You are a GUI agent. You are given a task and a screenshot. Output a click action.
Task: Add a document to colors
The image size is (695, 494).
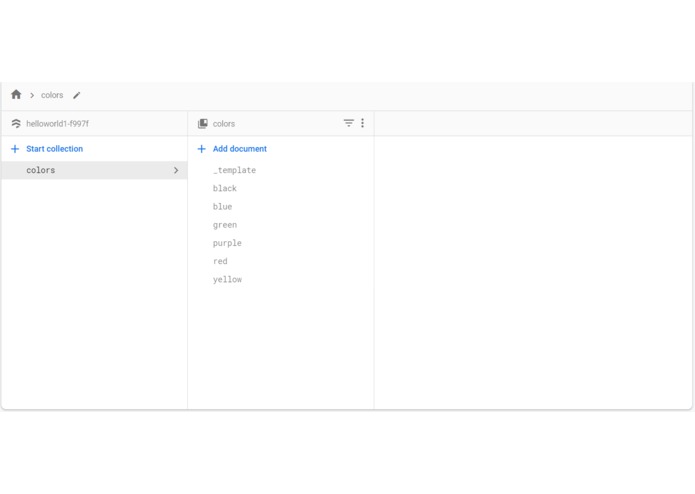click(240, 149)
